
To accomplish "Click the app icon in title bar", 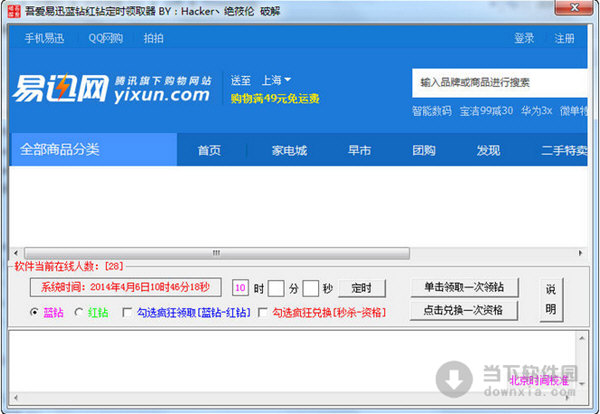I will pos(14,11).
